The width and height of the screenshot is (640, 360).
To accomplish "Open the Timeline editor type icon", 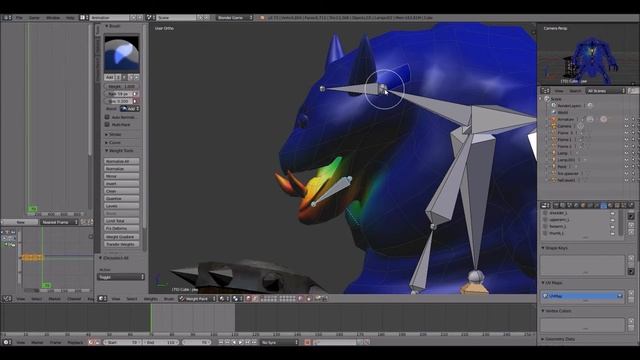I will [7, 342].
